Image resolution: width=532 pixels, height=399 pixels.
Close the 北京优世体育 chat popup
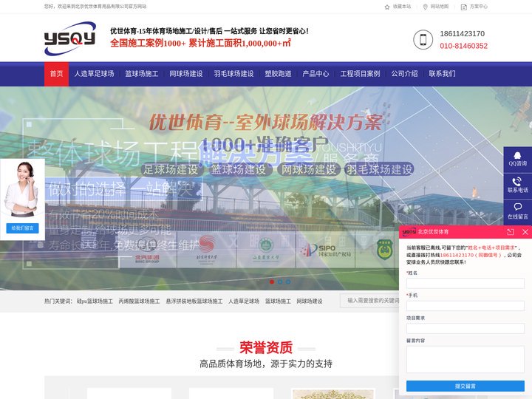tap(525, 232)
